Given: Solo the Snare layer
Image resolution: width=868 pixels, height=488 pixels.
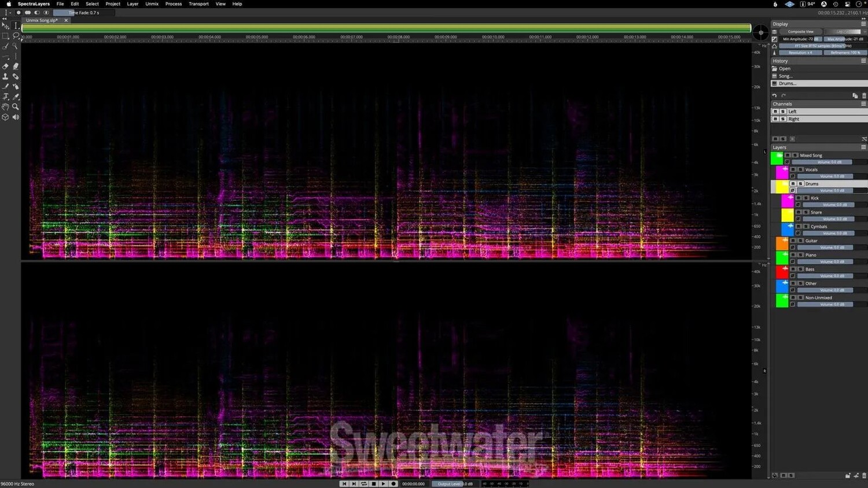Looking at the screenshot, I should pyautogui.click(x=806, y=212).
